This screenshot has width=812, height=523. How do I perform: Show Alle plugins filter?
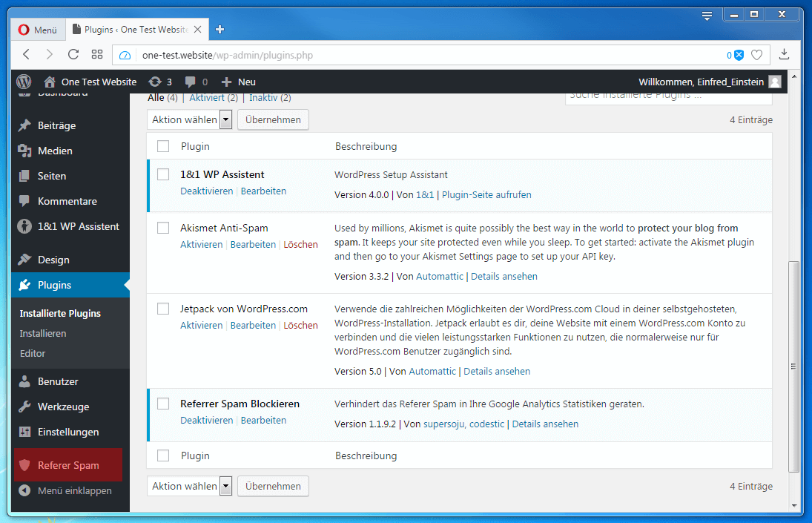click(x=156, y=97)
